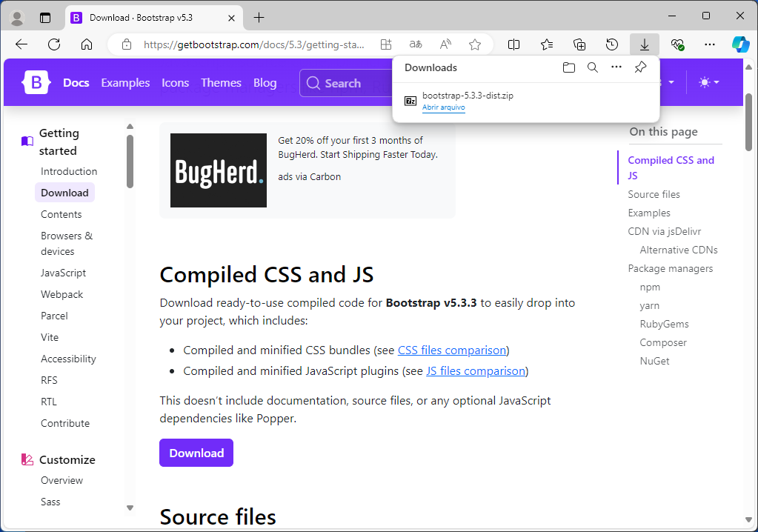Open the downloads folder

tap(569, 67)
